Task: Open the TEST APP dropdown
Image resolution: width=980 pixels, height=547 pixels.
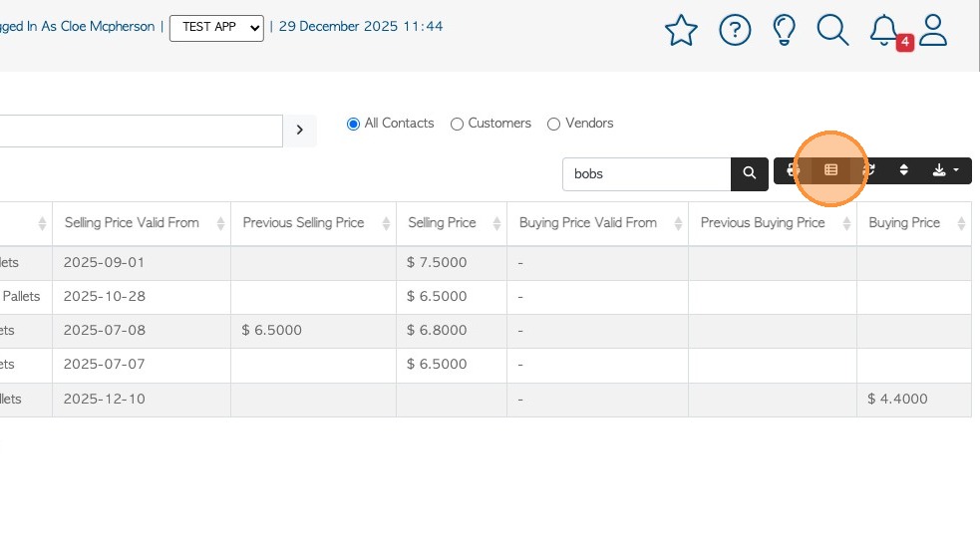Action: tap(216, 28)
